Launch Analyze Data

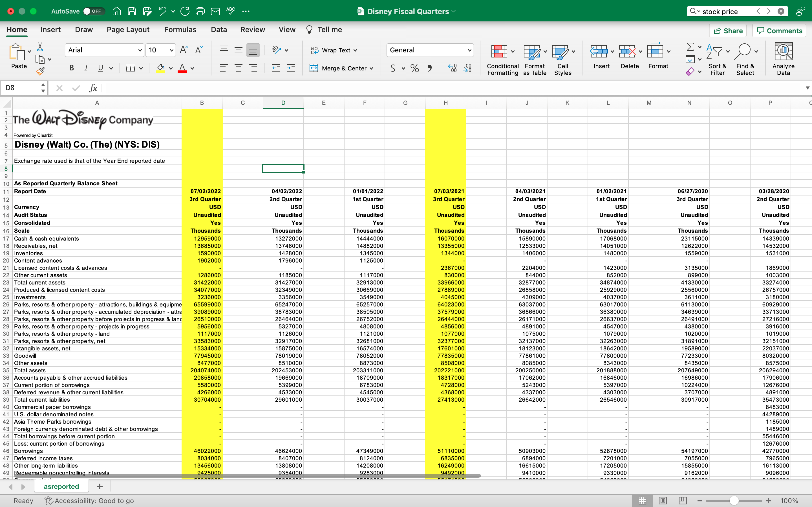[783, 59]
